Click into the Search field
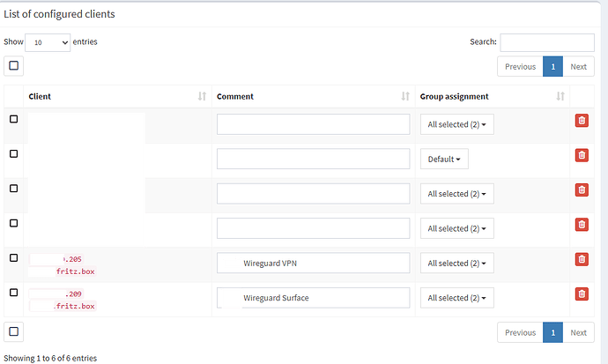The image size is (608, 364). (546, 42)
